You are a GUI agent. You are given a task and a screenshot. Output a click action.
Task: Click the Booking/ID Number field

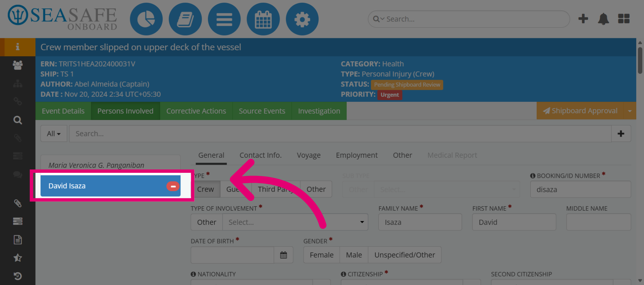pyautogui.click(x=580, y=189)
